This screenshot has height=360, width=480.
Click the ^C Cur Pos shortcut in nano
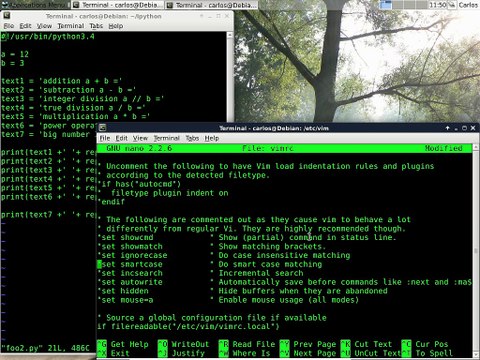pos(425,344)
